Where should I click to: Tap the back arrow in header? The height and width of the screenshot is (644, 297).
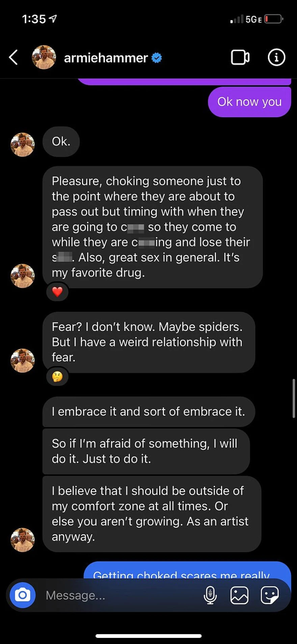click(13, 57)
